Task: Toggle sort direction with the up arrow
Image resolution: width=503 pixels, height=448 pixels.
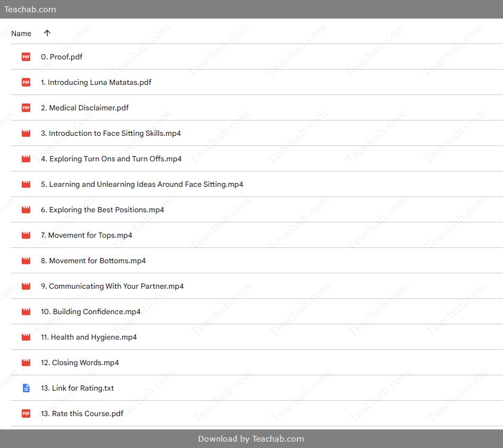Action: (47, 33)
